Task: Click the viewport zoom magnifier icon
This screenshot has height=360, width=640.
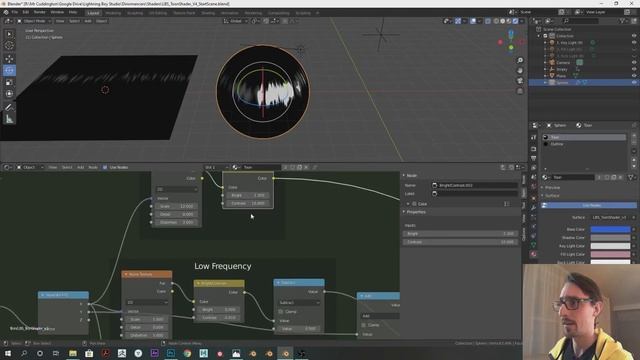Action: pos(520,60)
